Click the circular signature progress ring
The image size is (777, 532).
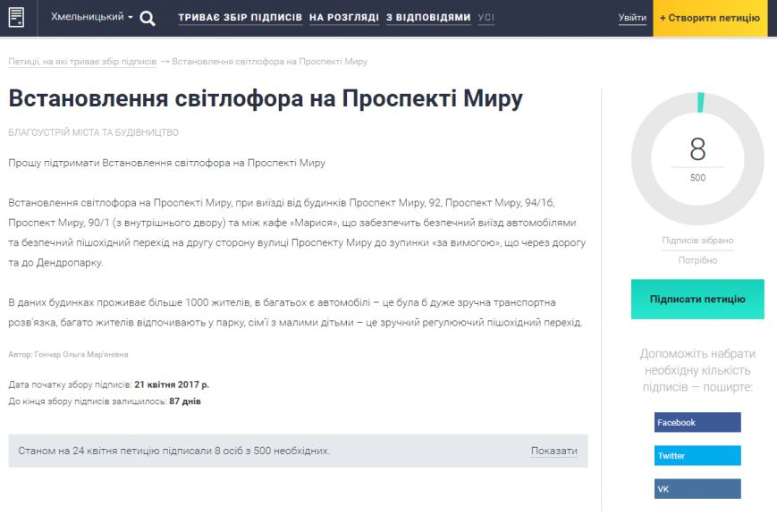coord(697,158)
